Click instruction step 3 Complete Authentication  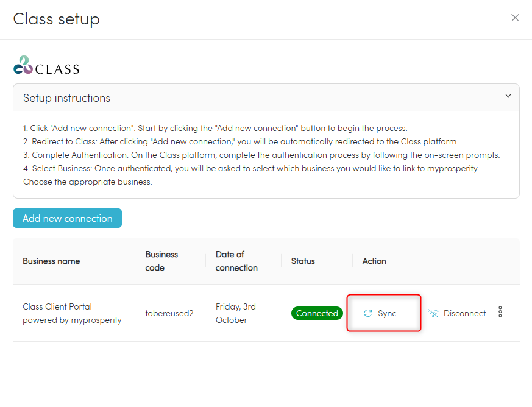click(x=261, y=155)
